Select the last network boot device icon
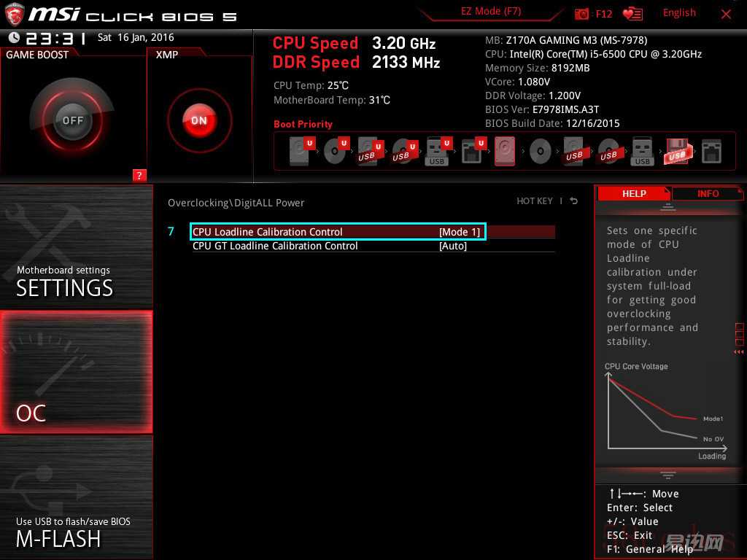This screenshot has height=560, width=747. (x=711, y=152)
